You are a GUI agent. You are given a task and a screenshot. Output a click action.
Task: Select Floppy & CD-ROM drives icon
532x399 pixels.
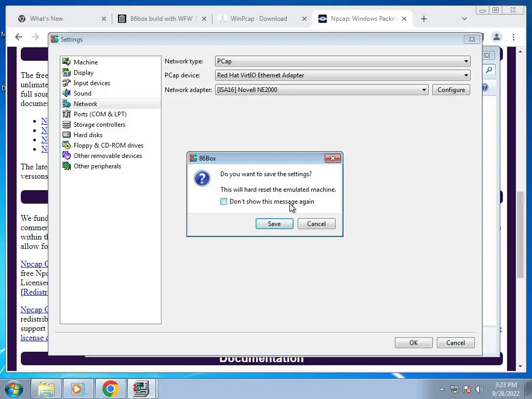pos(66,145)
